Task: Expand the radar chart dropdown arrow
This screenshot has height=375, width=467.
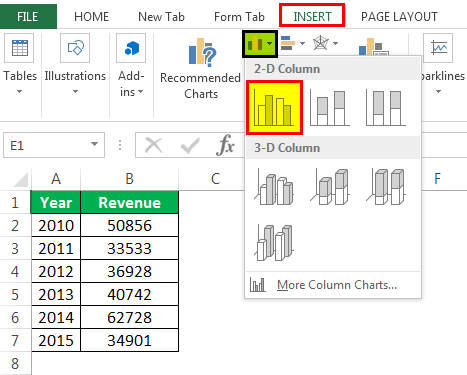Action: [335, 43]
